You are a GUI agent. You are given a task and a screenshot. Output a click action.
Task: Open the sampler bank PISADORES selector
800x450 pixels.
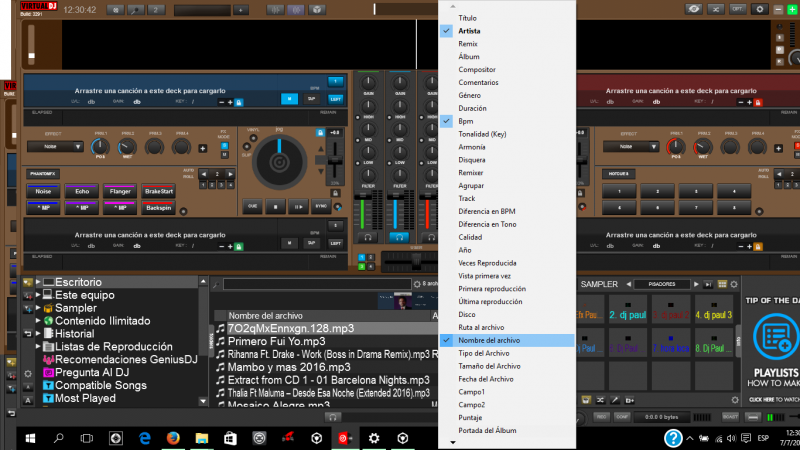pyautogui.click(x=662, y=284)
